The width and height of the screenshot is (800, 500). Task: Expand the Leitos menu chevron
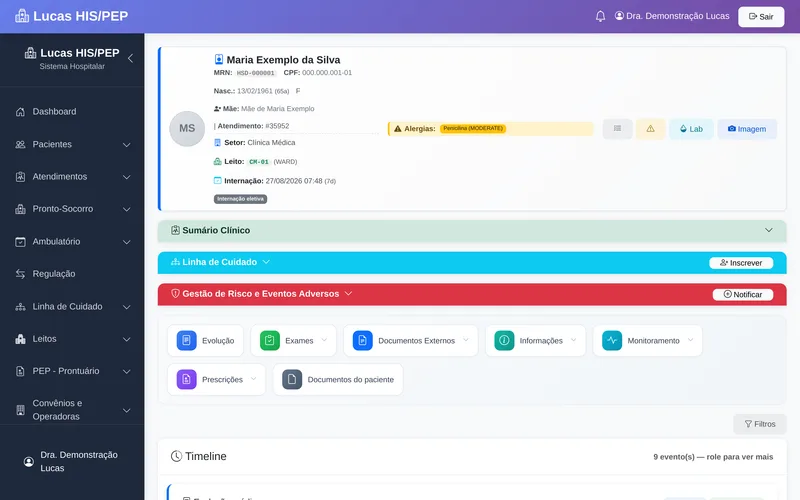pos(127,339)
